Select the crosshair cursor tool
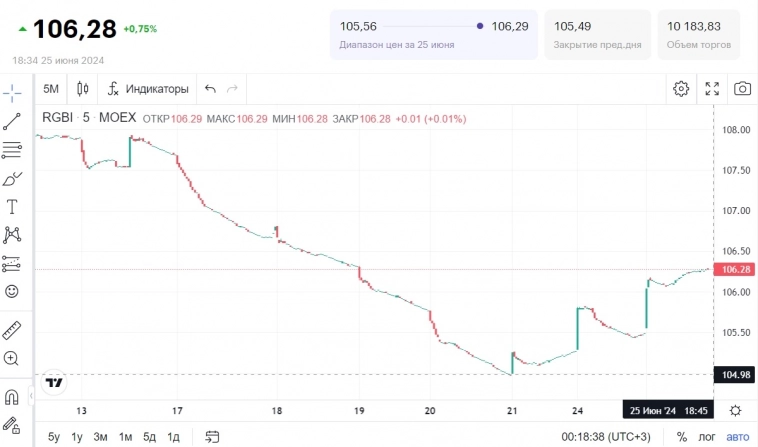758x447 pixels. [x=12, y=93]
